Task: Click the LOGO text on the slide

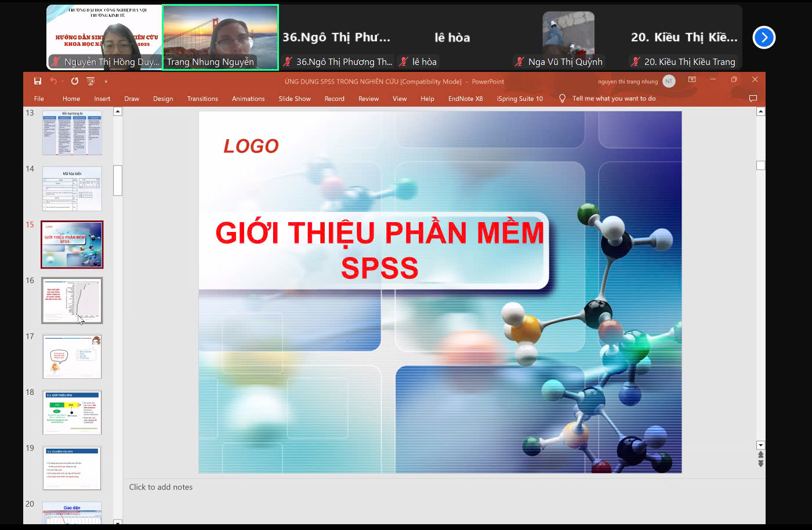Action: coord(251,146)
